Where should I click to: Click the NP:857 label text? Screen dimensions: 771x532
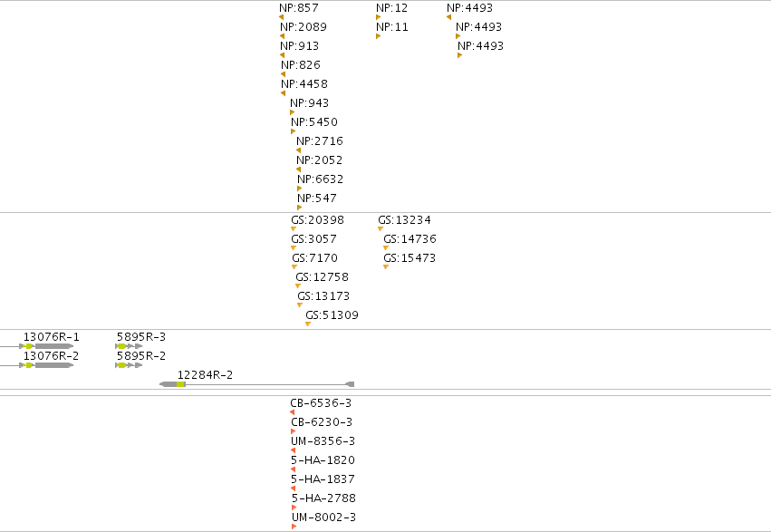click(x=298, y=8)
